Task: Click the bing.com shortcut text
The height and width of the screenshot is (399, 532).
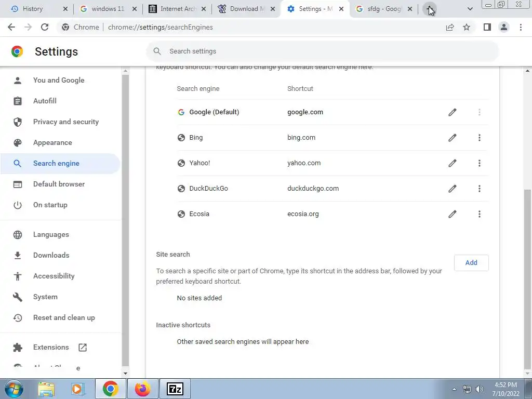Action: [301, 138]
